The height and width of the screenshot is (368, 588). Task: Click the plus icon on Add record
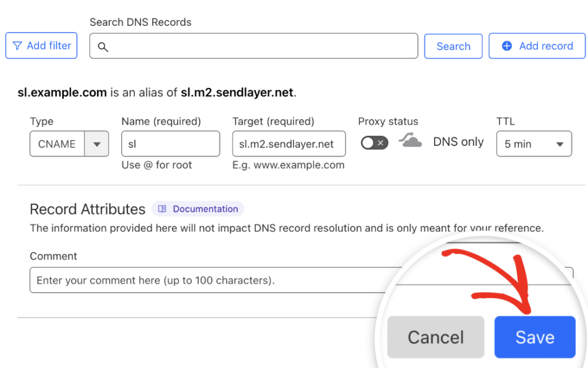click(506, 46)
